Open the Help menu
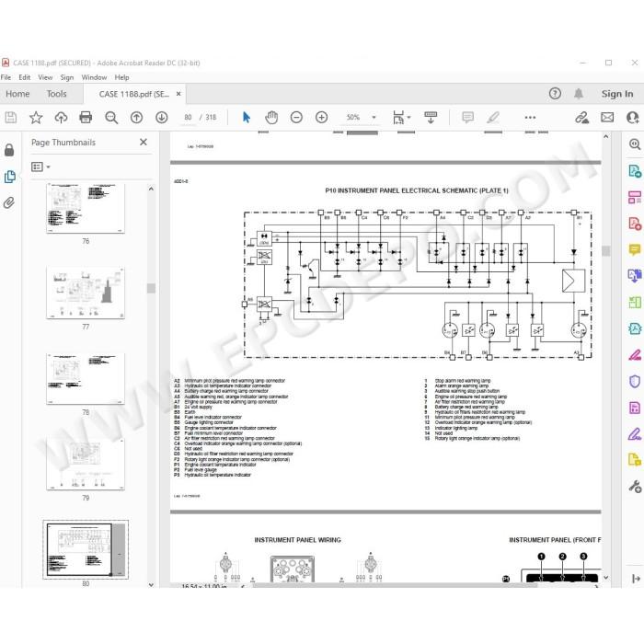This screenshot has height=644, width=644. click(121, 77)
